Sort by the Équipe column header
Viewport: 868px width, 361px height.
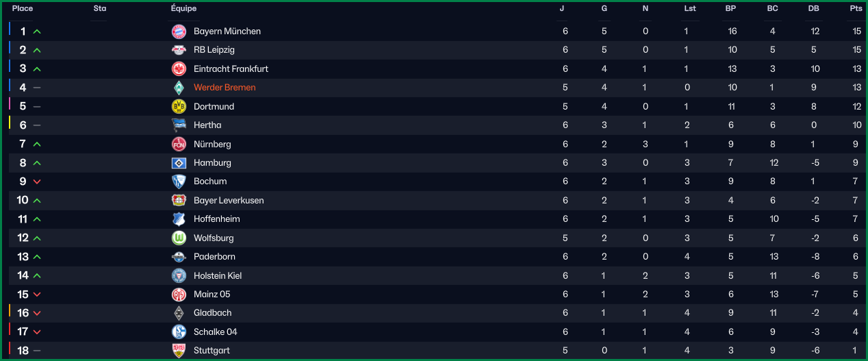183,9
